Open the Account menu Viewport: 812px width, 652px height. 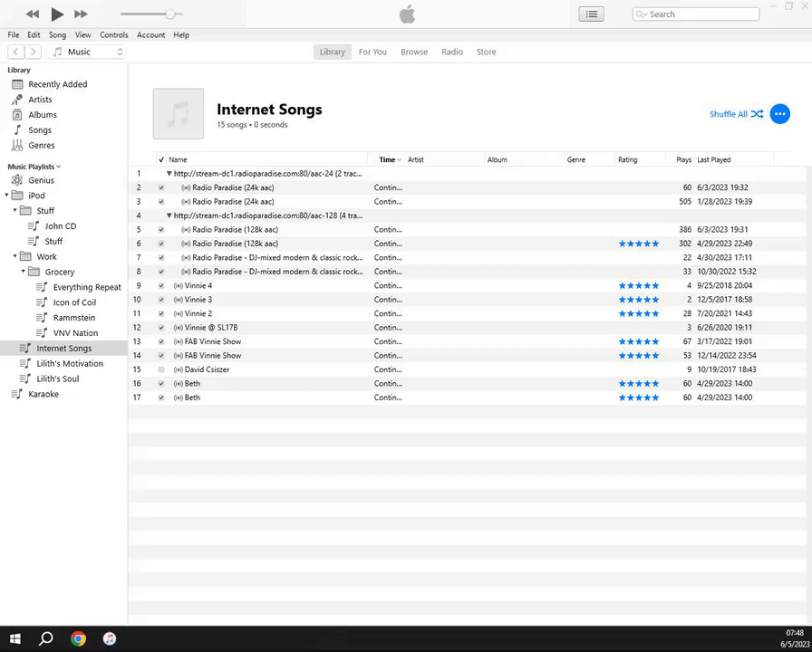click(150, 35)
